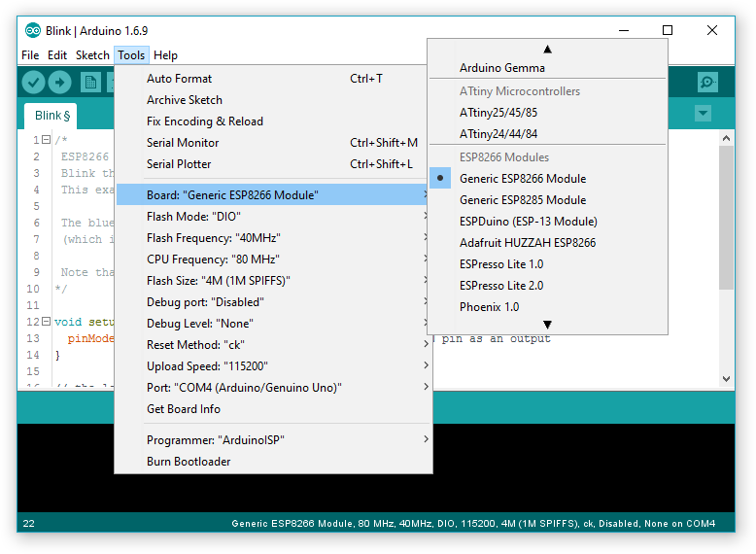This screenshot has height=554, width=756.
Task: Collapse the comment fold at line 1
Action: coord(47,140)
